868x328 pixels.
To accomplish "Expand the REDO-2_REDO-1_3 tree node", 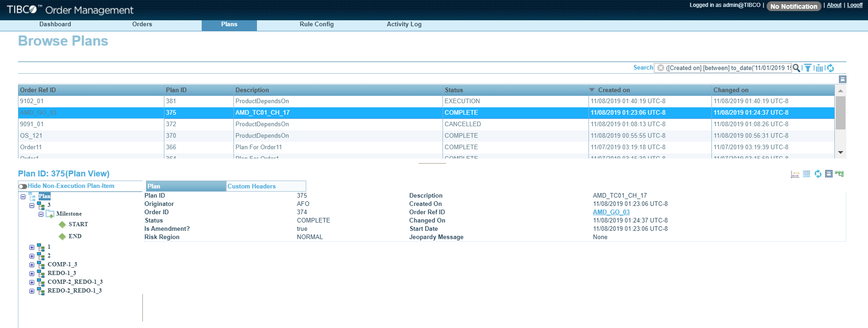I will (x=32, y=291).
